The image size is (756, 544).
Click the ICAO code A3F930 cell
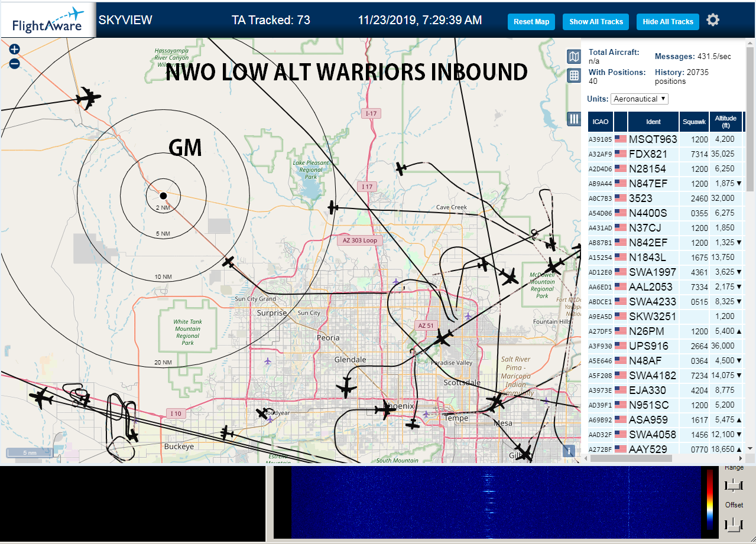tap(600, 346)
